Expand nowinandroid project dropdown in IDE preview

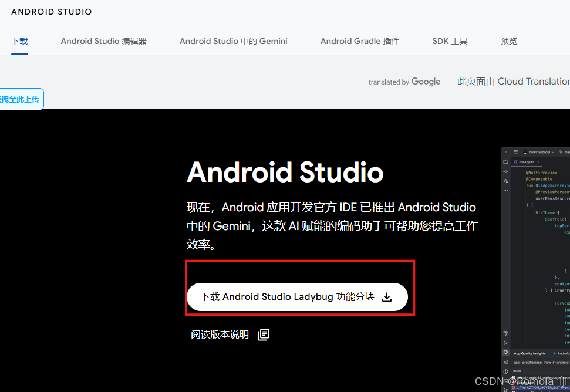point(539,152)
